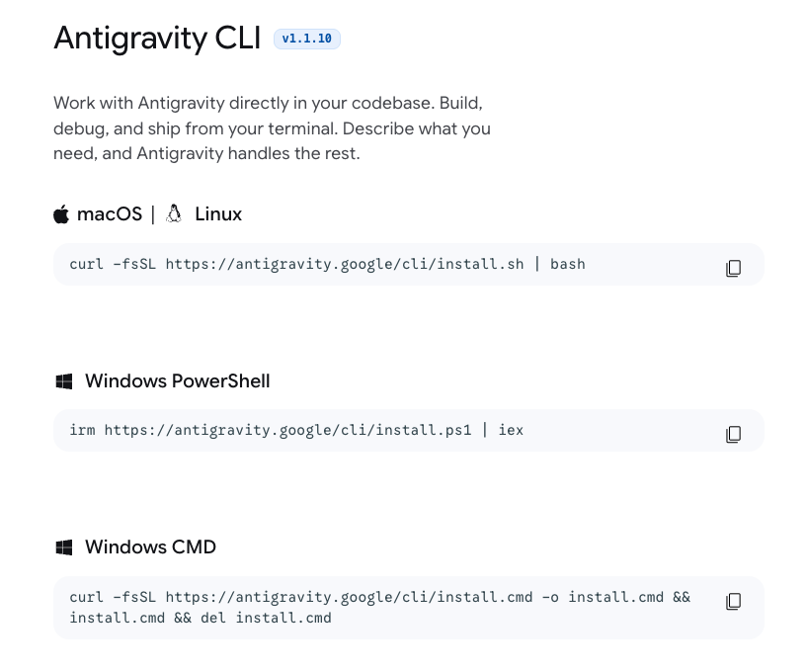Click the intro description paragraph
808x672 pixels.
pos(272,128)
